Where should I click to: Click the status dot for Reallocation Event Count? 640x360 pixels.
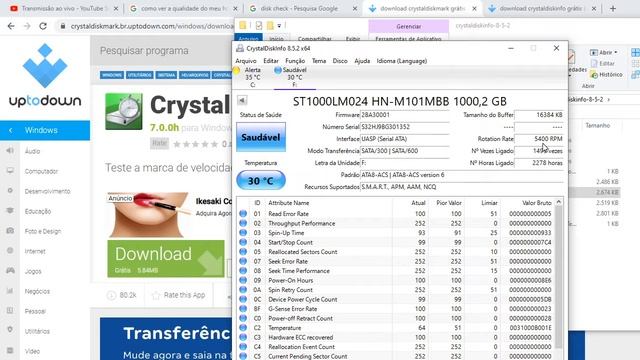coord(243,347)
